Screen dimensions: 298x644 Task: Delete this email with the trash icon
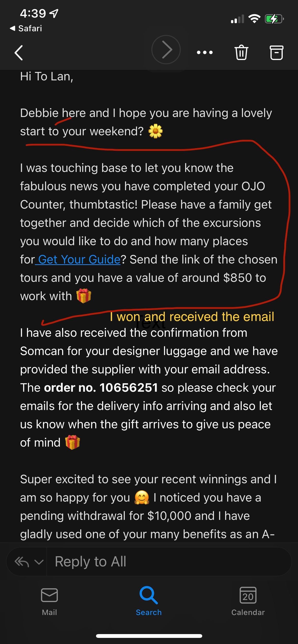241,52
